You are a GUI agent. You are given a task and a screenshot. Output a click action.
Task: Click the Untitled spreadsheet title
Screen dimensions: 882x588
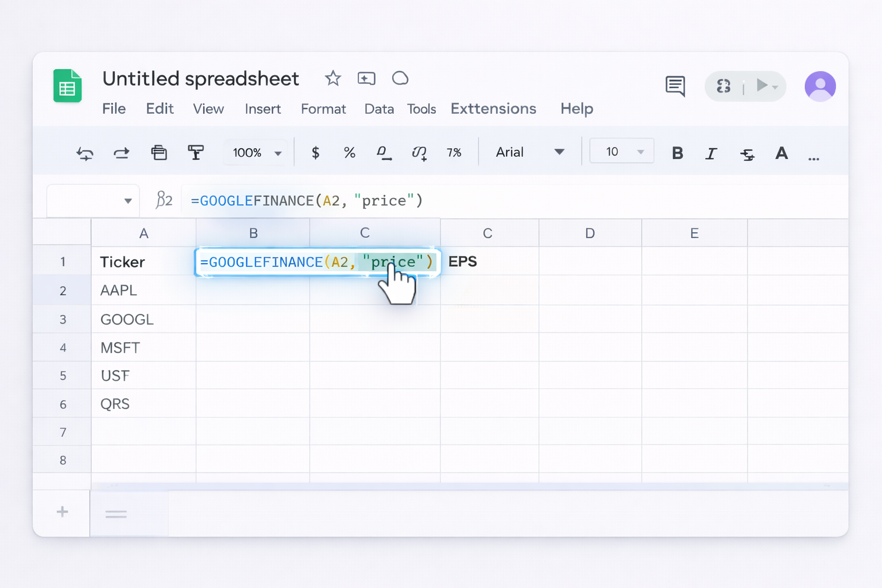pyautogui.click(x=201, y=79)
